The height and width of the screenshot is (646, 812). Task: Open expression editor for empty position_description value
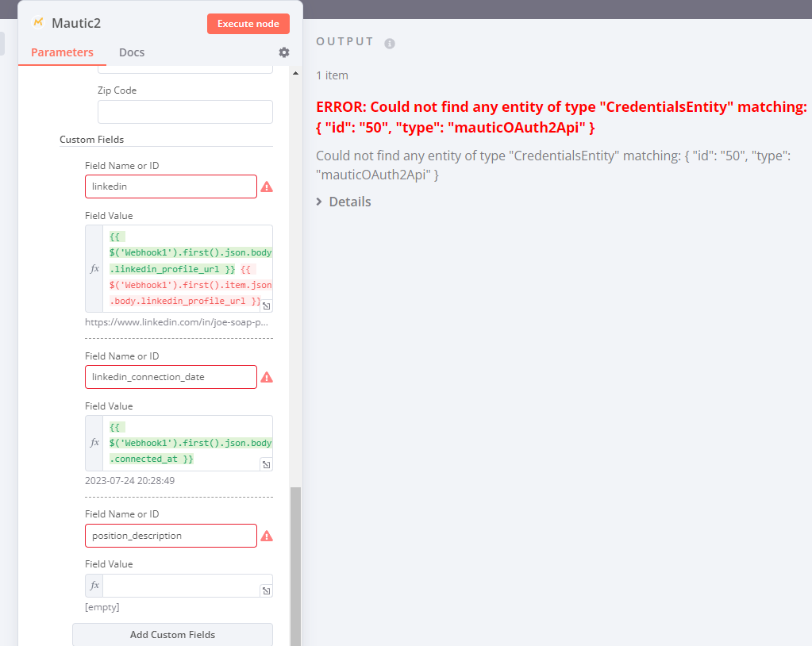tap(266, 590)
